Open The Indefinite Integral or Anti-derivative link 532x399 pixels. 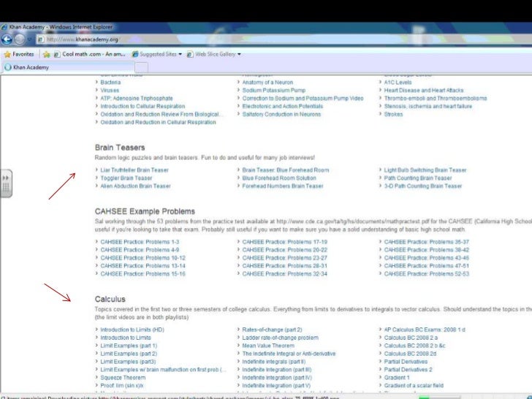(289, 354)
